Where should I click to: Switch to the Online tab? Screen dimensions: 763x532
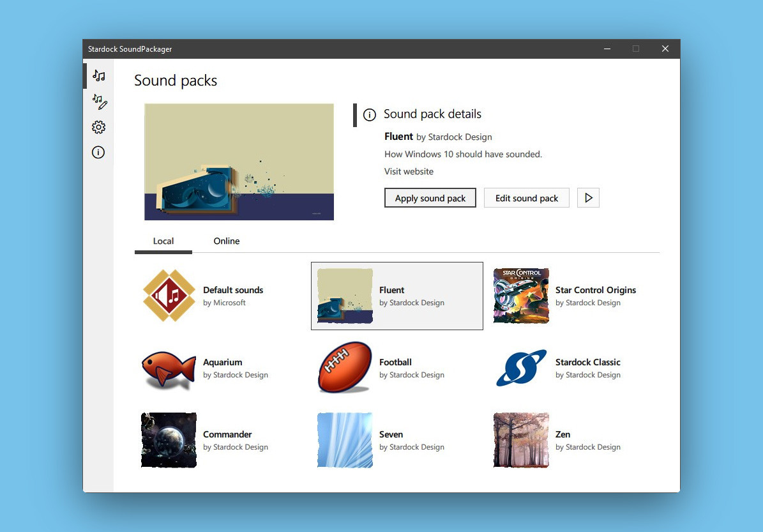[227, 241]
